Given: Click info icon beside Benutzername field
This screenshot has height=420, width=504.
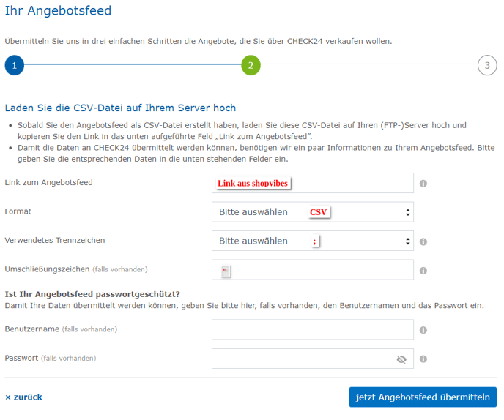Looking at the screenshot, I should (423, 330).
